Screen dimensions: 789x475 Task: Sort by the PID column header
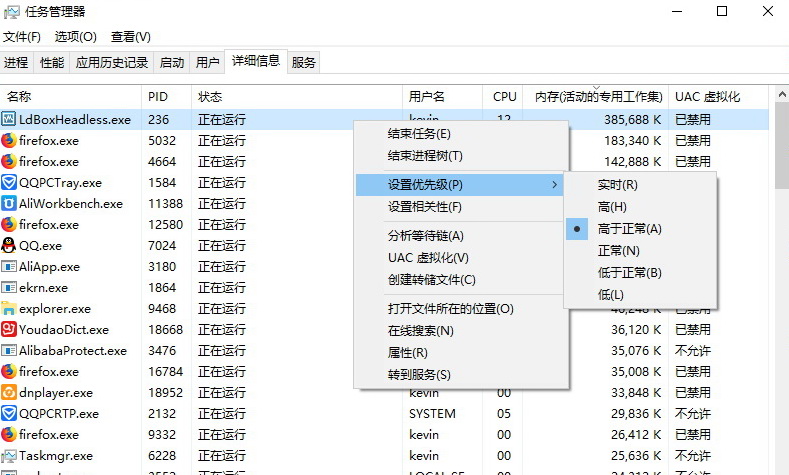(x=167, y=97)
